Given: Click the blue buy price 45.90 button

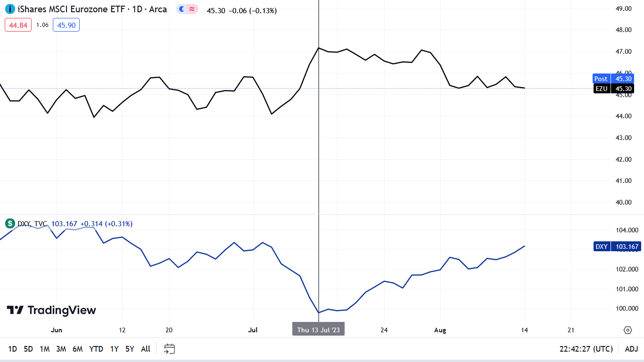Looking at the screenshot, I should click(66, 25).
